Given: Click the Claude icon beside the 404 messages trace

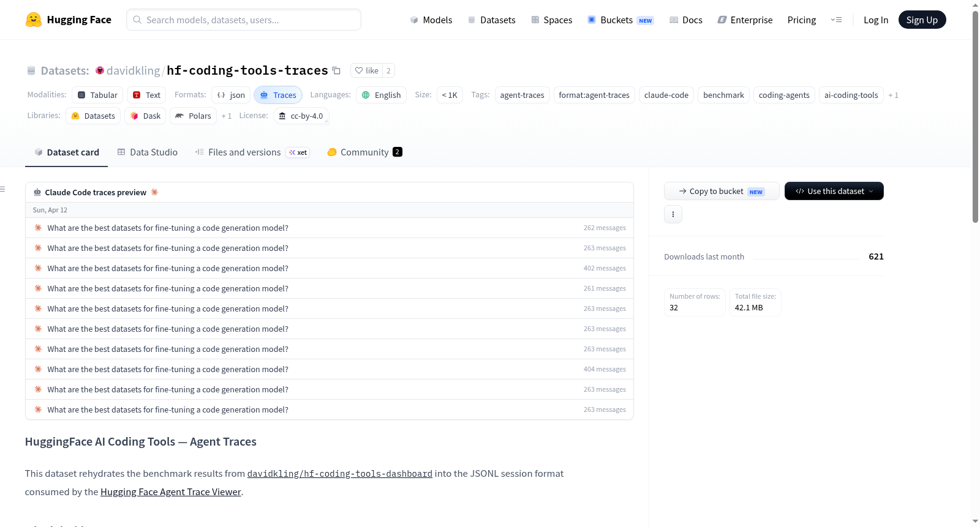Looking at the screenshot, I should (38, 369).
